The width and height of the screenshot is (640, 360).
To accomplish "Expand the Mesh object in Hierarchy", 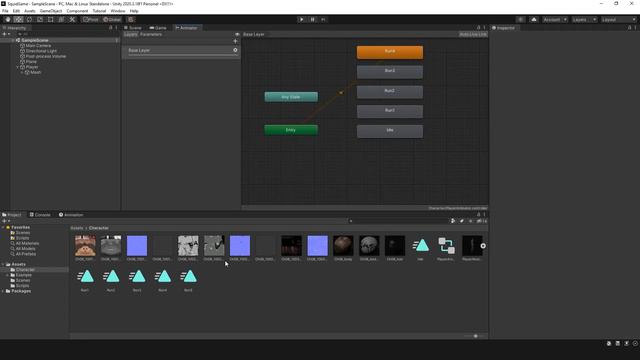I will 22,72.
